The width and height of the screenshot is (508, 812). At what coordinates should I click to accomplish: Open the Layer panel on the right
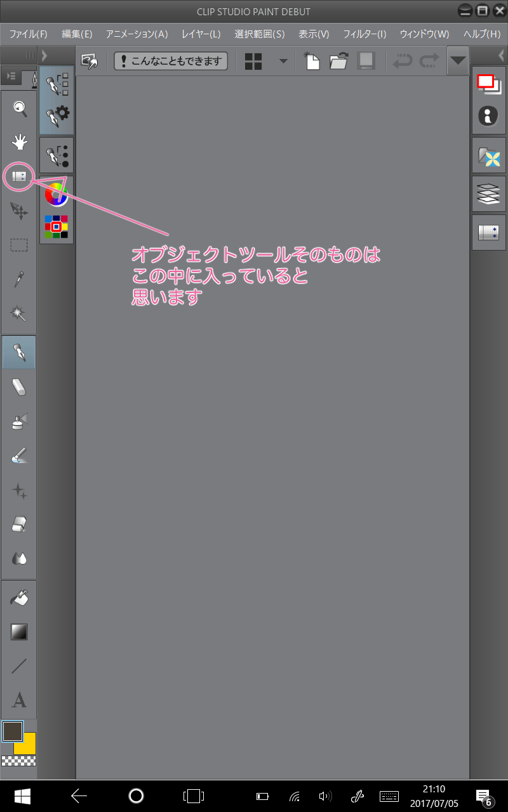(x=489, y=193)
